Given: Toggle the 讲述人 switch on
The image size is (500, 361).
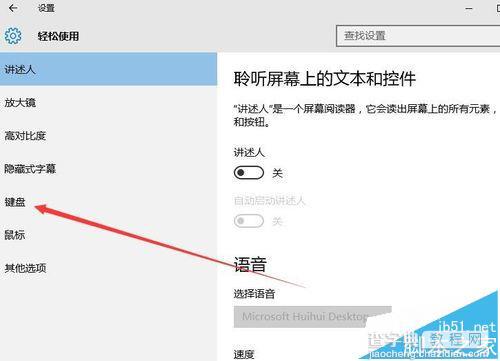Looking at the screenshot, I should (x=249, y=173).
